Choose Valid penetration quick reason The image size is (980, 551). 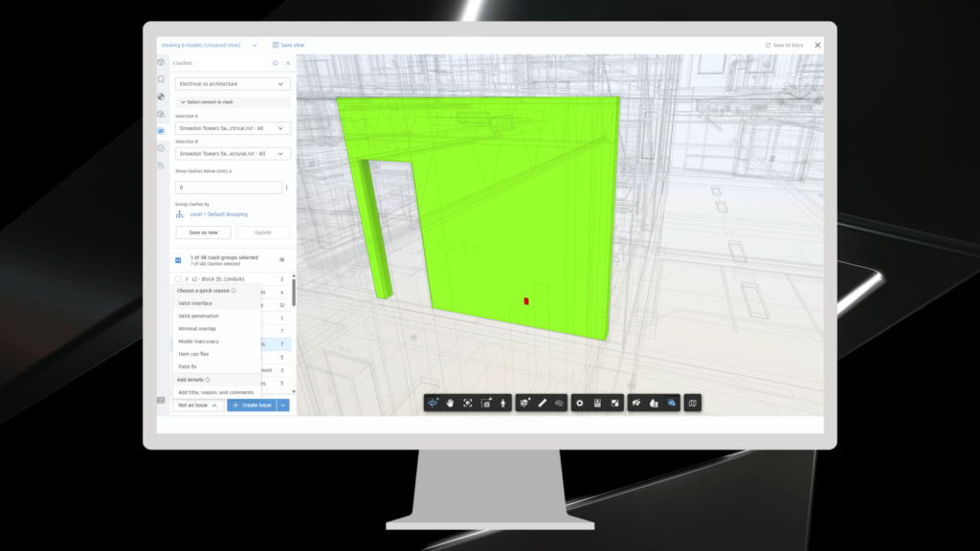click(199, 316)
